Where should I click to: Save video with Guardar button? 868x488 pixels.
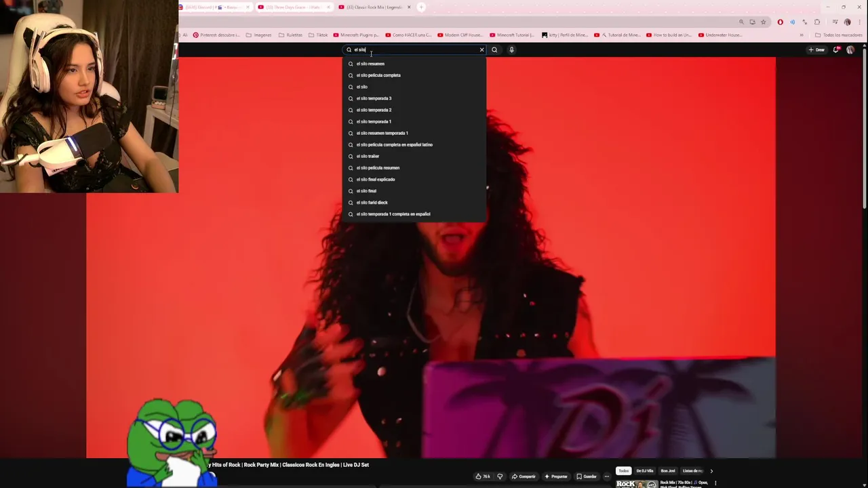click(x=587, y=476)
